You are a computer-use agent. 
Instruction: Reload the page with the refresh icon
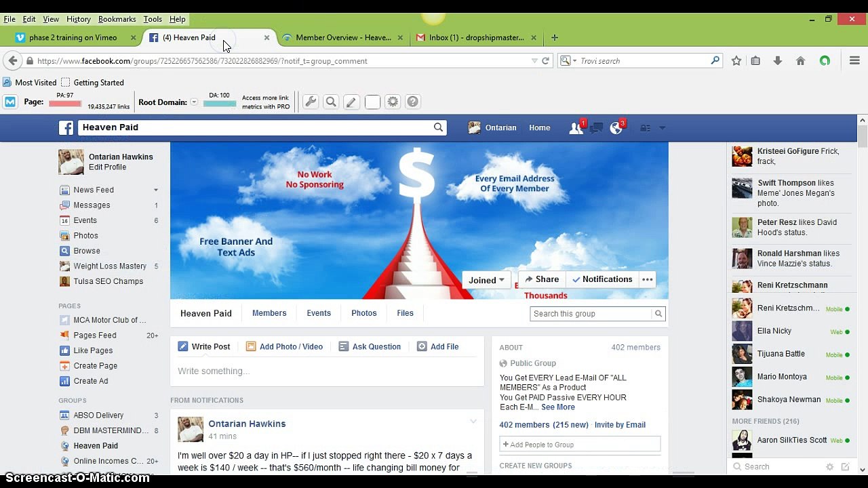(545, 61)
